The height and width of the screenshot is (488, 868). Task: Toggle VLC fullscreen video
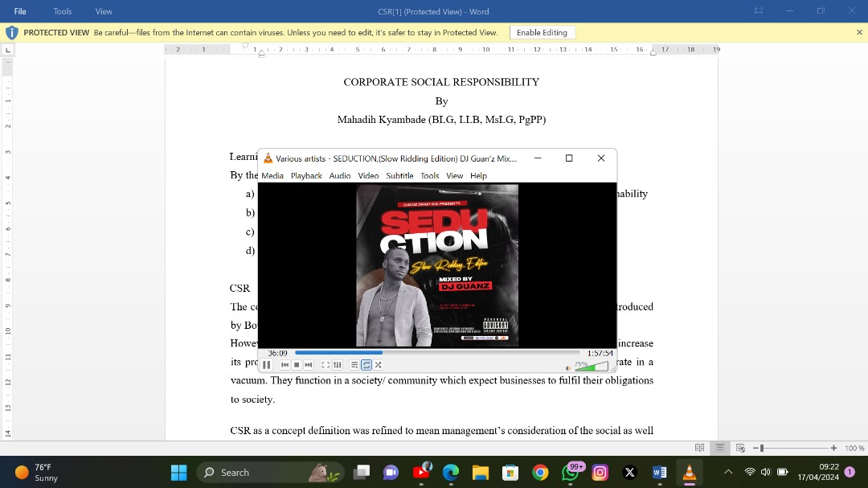point(325,365)
